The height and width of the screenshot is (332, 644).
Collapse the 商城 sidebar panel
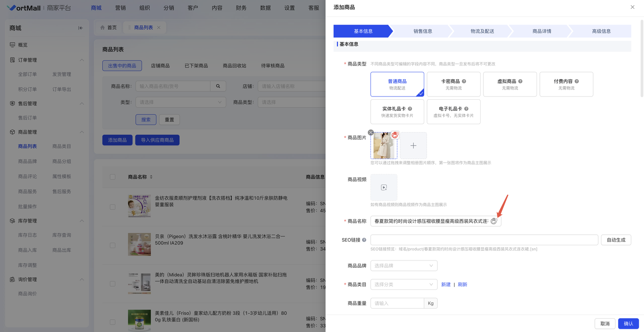point(80,28)
